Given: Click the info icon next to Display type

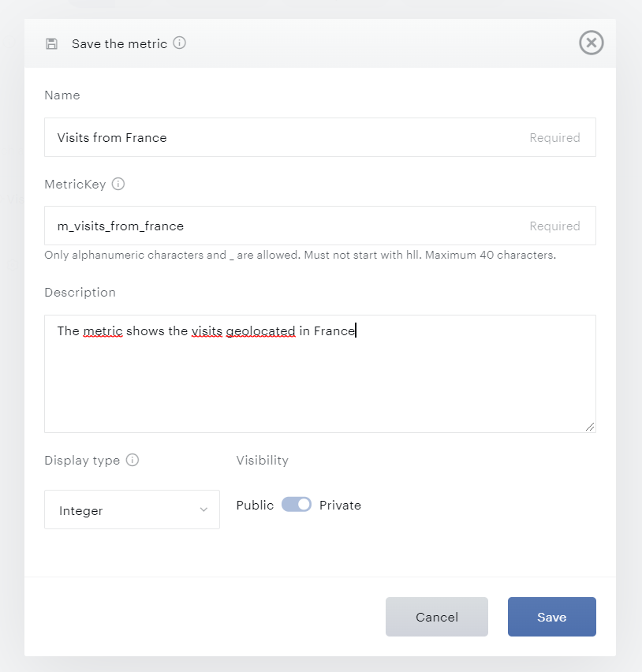Looking at the screenshot, I should click(x=133, y=460).
